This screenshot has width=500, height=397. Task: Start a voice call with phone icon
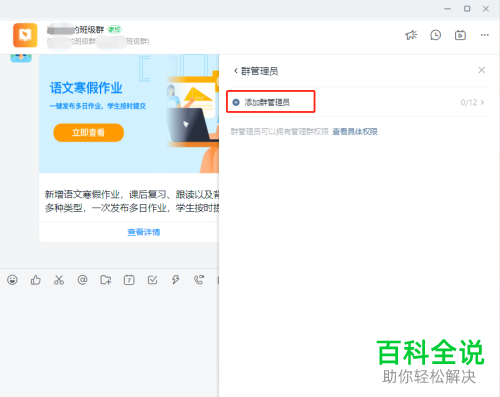click(199, 280)
